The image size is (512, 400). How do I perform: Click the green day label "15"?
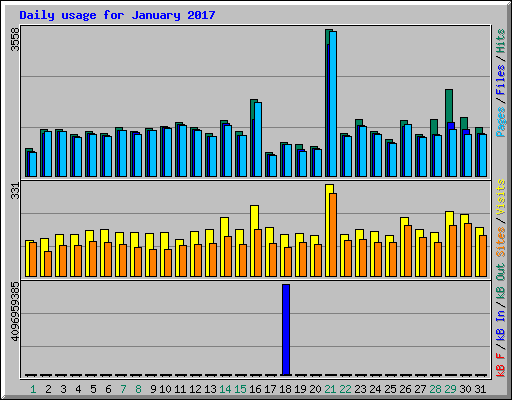click(240, 389)
